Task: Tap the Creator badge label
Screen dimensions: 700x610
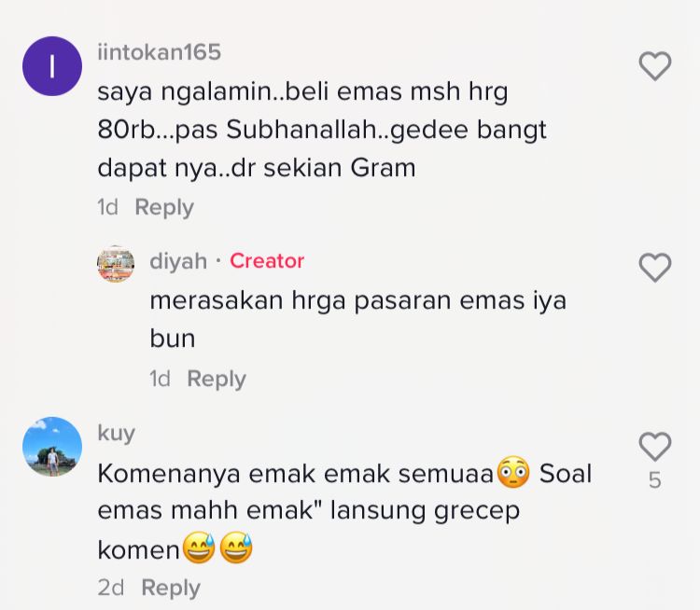Action: 267,261
